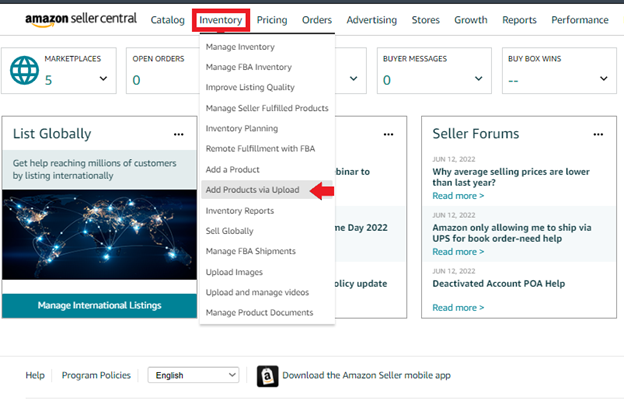The image size is (624, 411).
Task: Open the Orders menu
Action: pos(317,20)
